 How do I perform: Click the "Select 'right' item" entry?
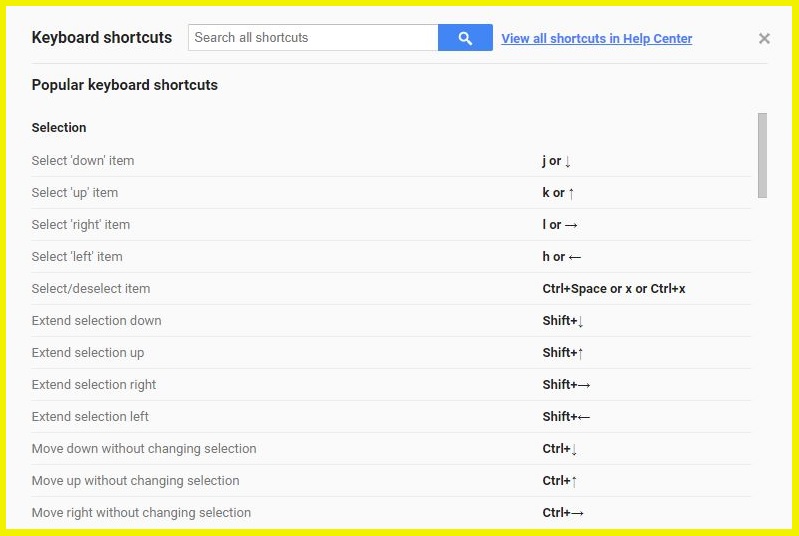[x=391, y=225]
